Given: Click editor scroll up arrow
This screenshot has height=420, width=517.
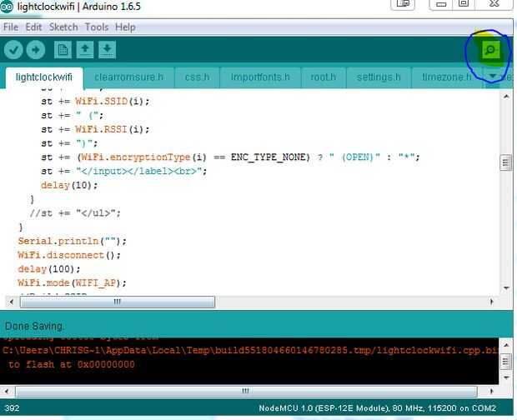Looking at the screenshot, I should click(x=506, y=96).
